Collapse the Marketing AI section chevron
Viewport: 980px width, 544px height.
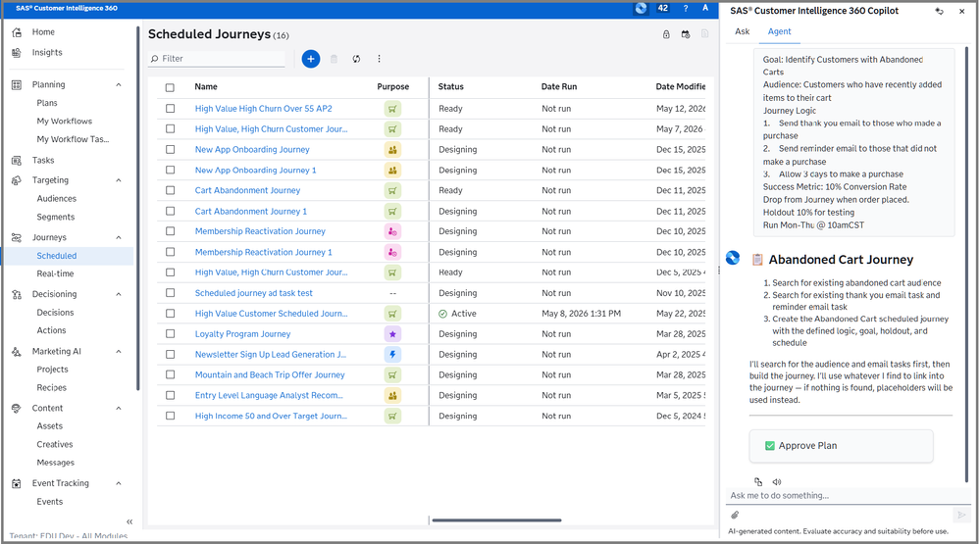click(x=119, y=352)
